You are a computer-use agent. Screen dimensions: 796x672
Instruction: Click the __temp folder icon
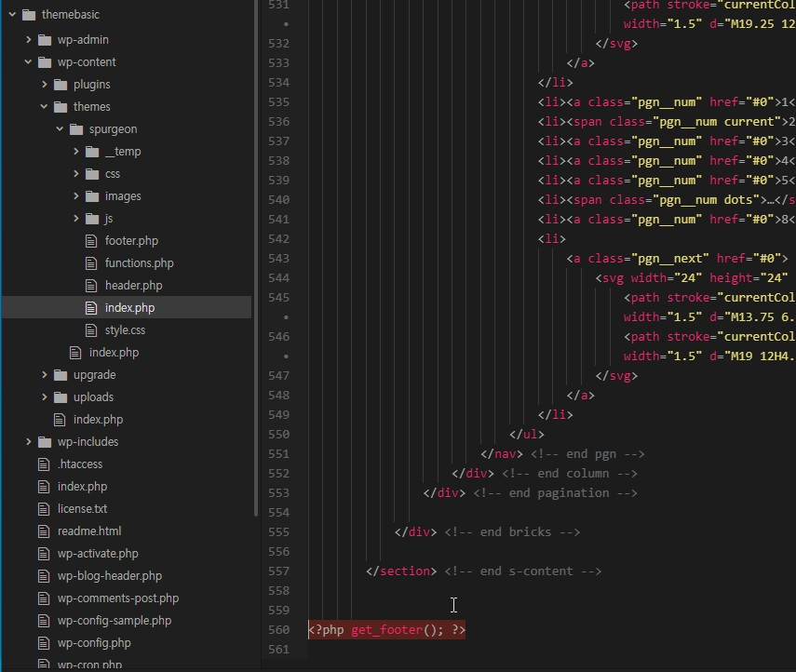(x=92, y=152)
